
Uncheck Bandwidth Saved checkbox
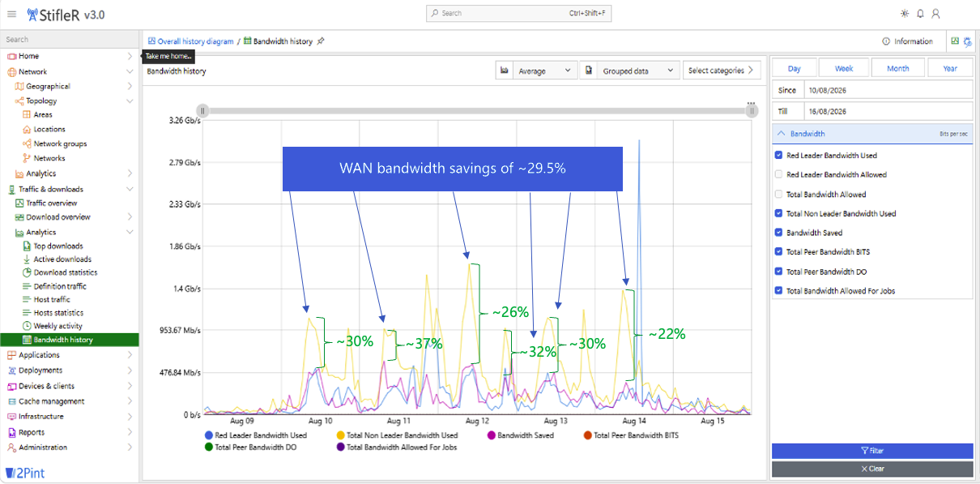(778, 233)
